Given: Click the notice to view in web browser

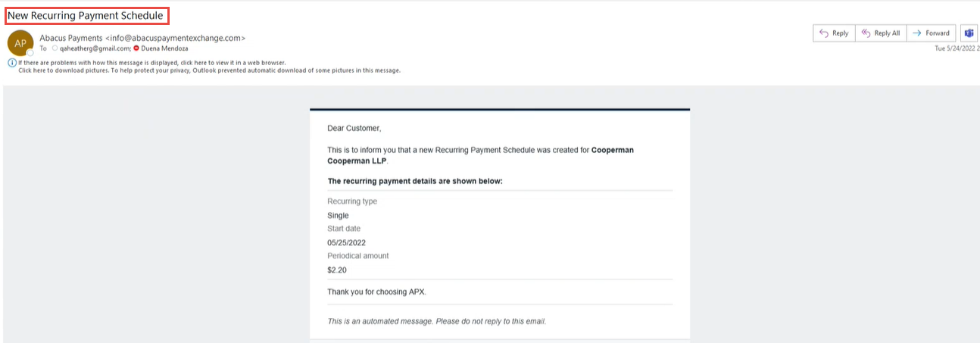Looking at the screenshot, I should pyautogui.click(x=151, y=63).
